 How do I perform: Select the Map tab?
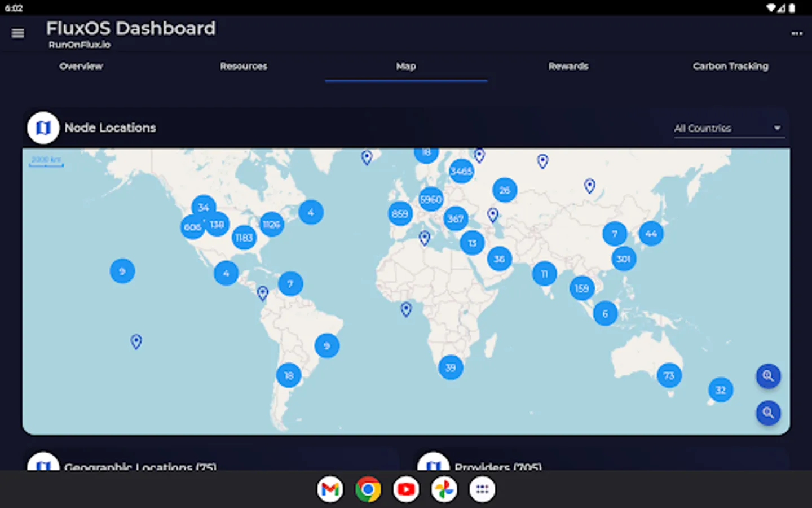pos(406,67)
